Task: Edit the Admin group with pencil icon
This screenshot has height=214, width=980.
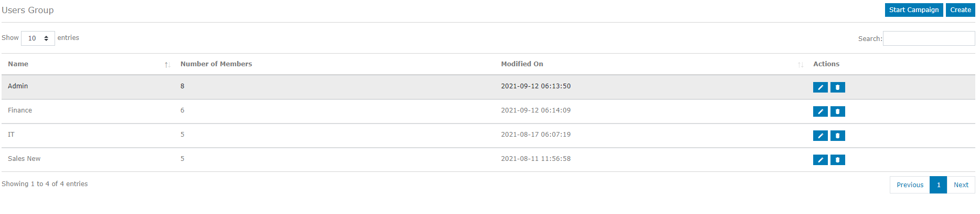Action: click(x=820, y=87)
